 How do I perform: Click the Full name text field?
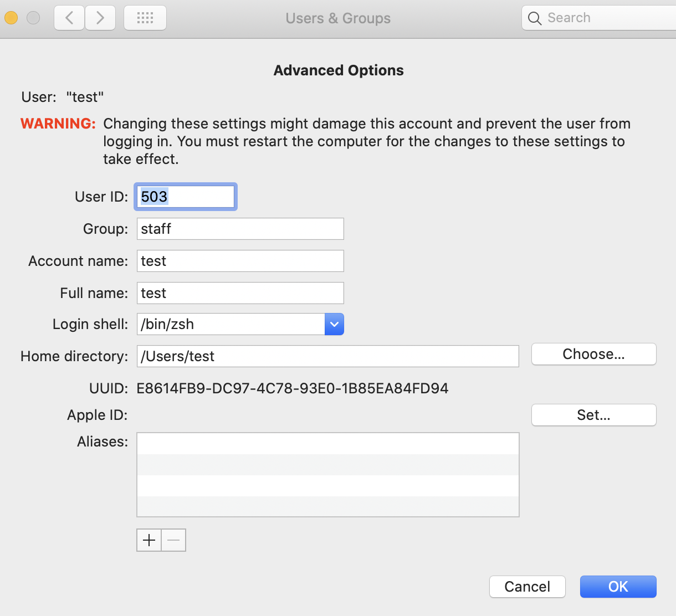240,293
